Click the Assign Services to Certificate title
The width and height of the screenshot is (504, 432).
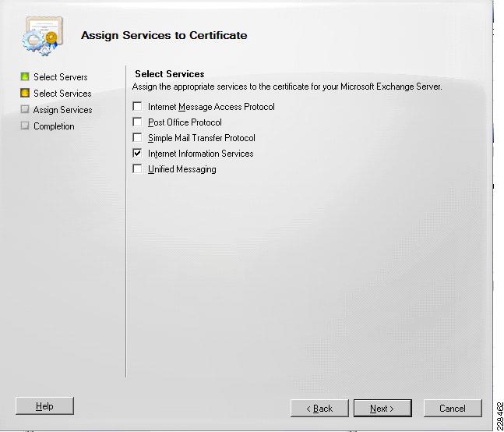(x=164, y=35)
